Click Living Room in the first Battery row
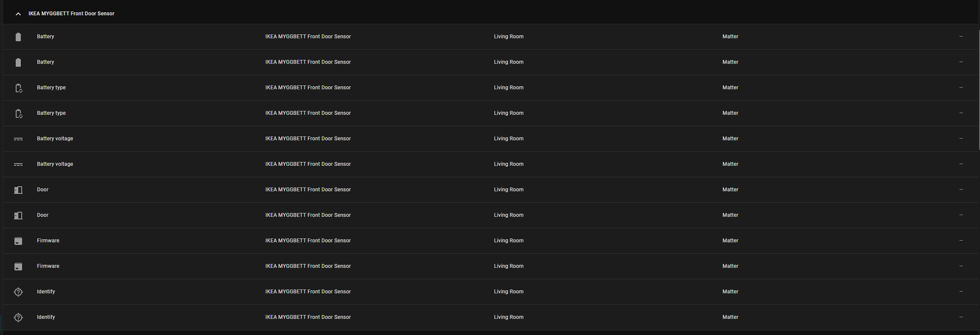Viewport: 980px width, 335px height. click(508, 37)
